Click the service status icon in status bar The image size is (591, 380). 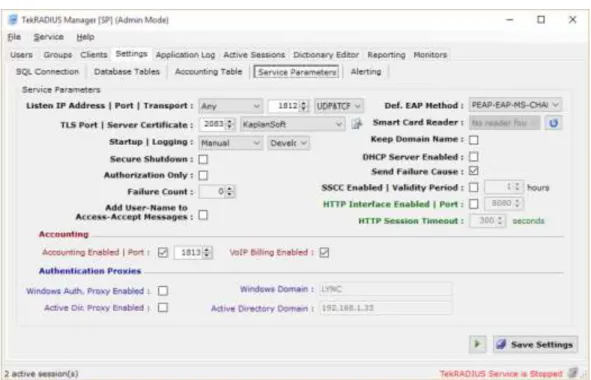(573, 373)
